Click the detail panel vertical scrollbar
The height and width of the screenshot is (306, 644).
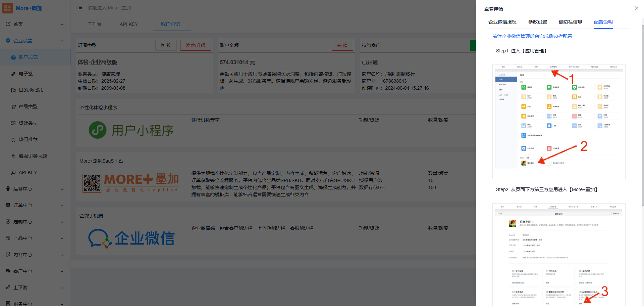coord(642,134)
